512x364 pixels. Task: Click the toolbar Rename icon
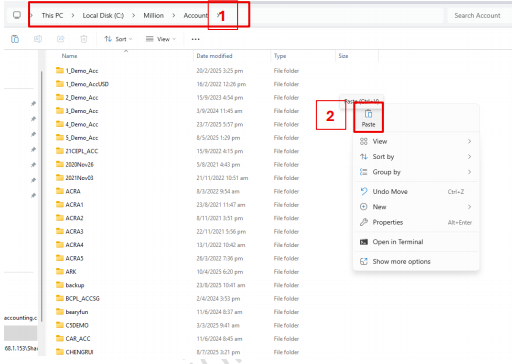tap(38, 39)
